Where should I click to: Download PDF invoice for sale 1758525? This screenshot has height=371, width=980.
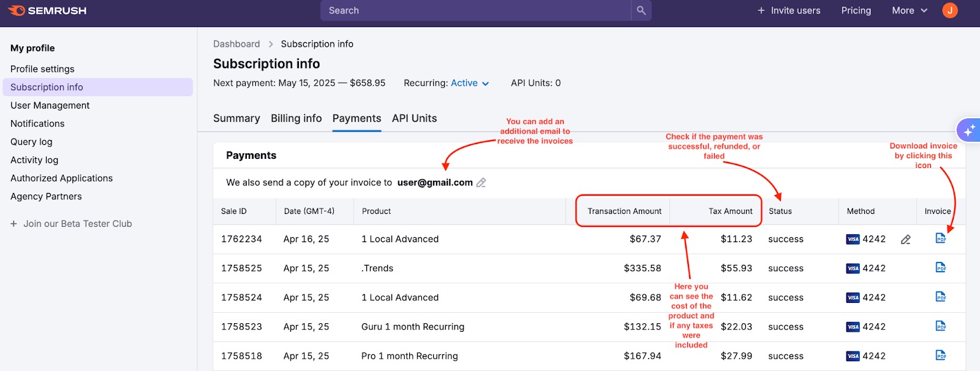(x=940, y=267)
